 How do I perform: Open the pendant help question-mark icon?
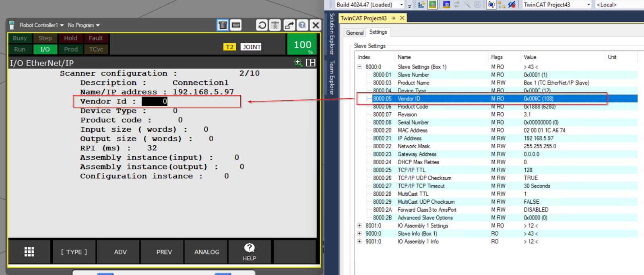(302, 25)
